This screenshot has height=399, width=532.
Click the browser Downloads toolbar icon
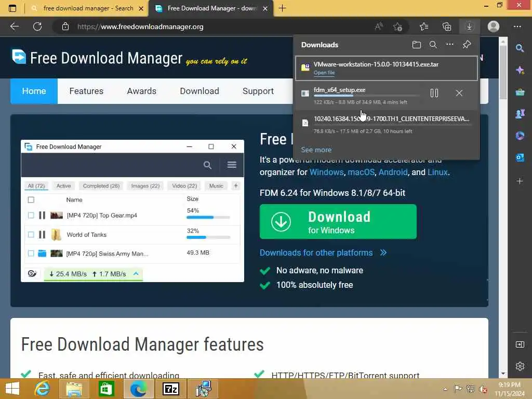point(469,26)
